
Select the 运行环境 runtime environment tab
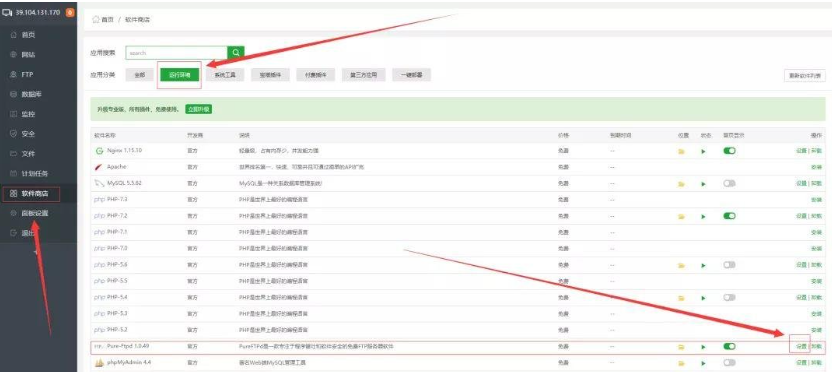(x=179, y=75)
